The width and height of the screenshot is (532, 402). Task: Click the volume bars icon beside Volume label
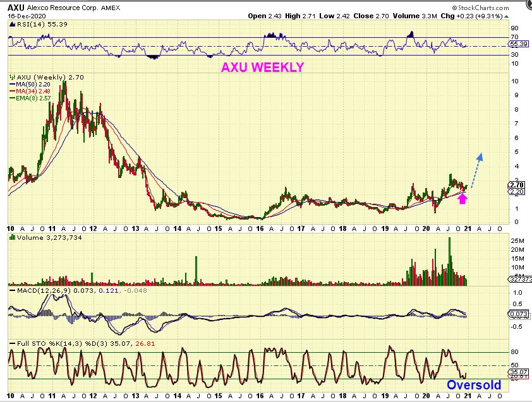click(x=13, y=238)
